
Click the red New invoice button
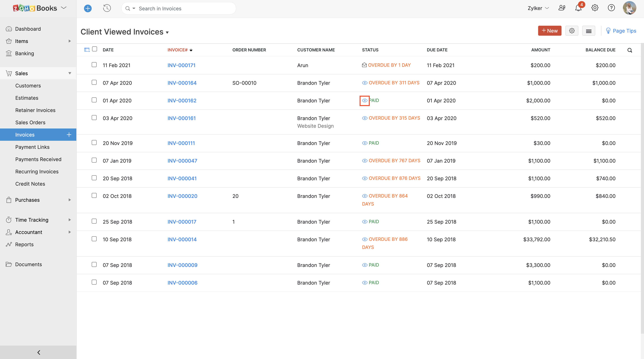[549, 31]
